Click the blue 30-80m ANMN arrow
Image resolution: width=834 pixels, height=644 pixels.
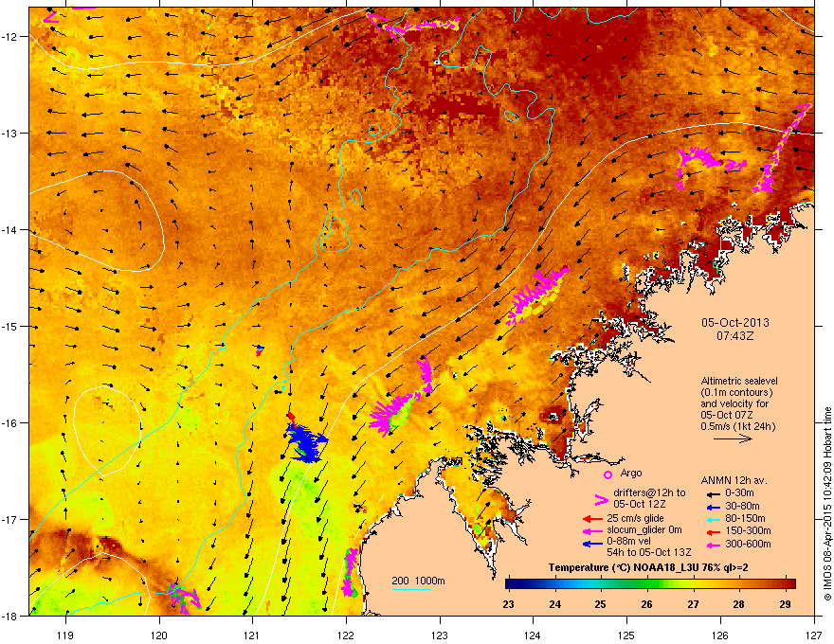pos(712,507)
